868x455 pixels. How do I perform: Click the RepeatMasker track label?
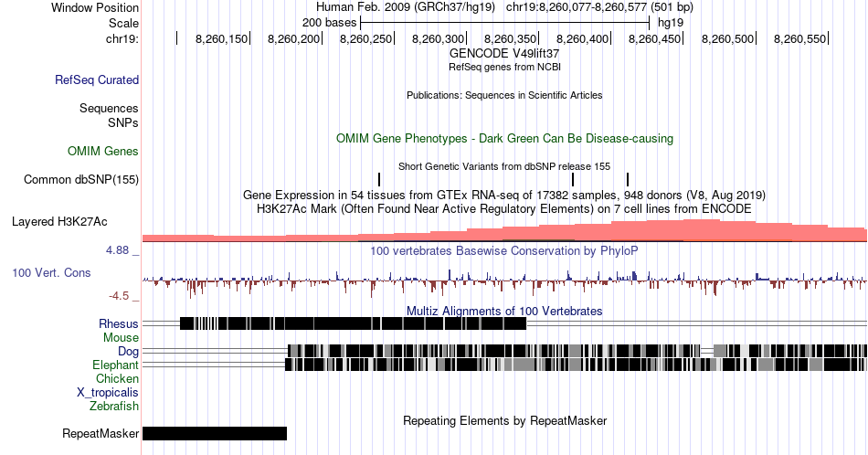tap(101, 433)
